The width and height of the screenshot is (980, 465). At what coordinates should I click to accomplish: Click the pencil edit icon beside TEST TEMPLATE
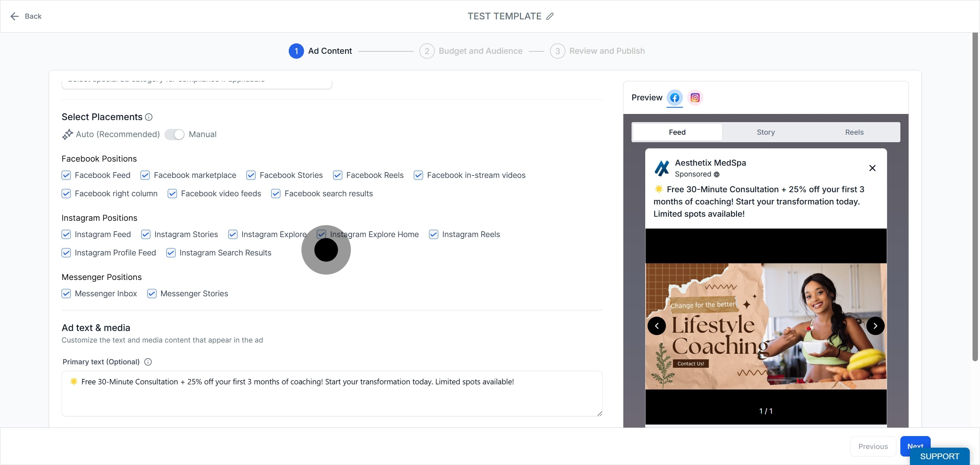550,16
